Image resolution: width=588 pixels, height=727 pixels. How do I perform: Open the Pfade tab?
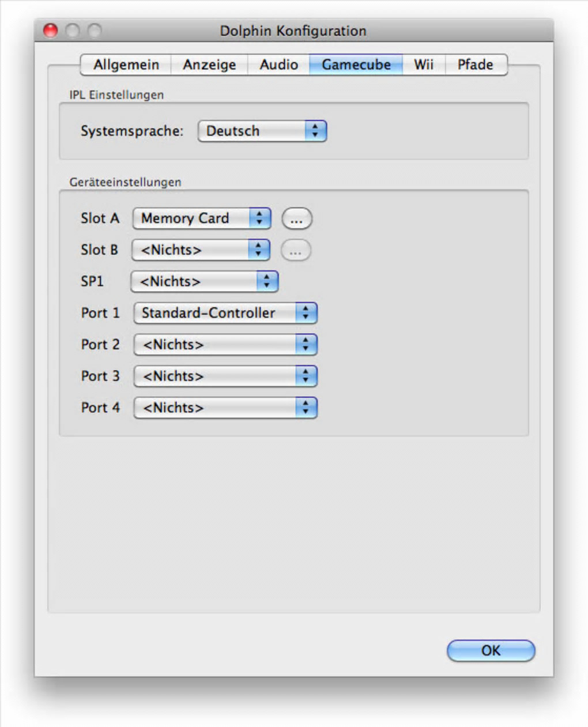click(x=475, y=65)
